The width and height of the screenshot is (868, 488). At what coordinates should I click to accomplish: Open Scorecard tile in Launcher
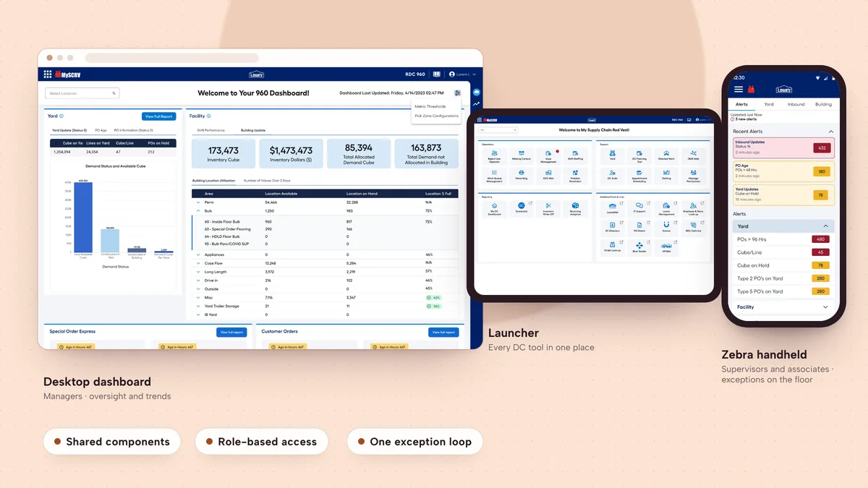click(521, 208)
